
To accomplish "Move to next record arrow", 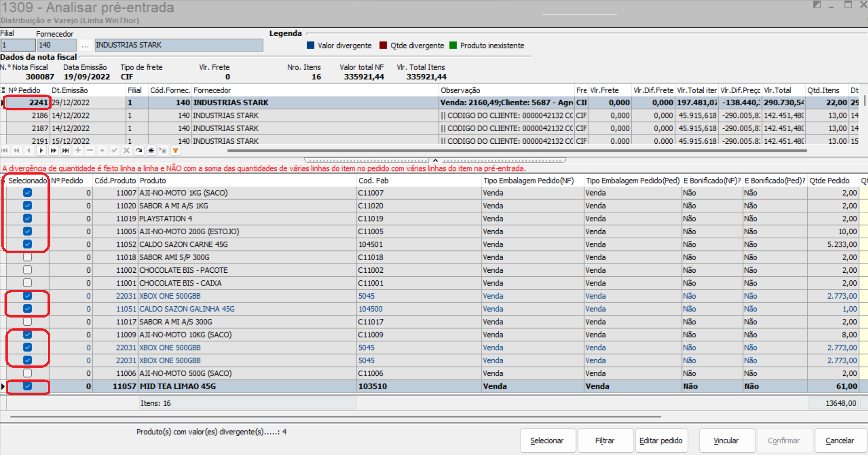I will click(41, 151).
